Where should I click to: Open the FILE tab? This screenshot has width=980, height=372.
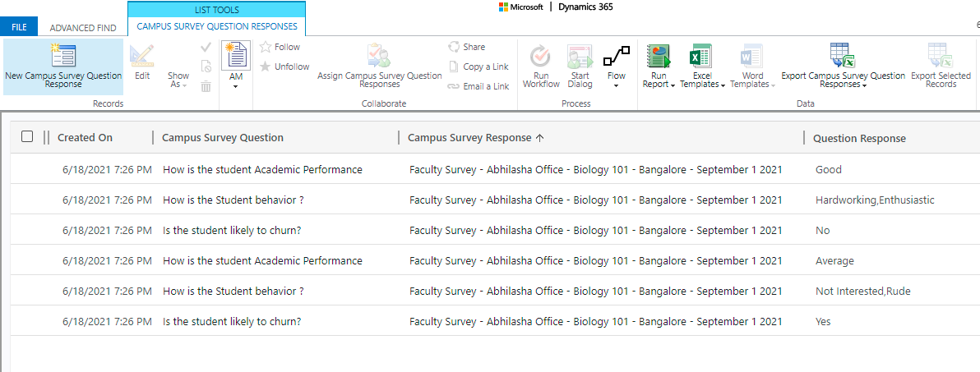pos(19,27)
